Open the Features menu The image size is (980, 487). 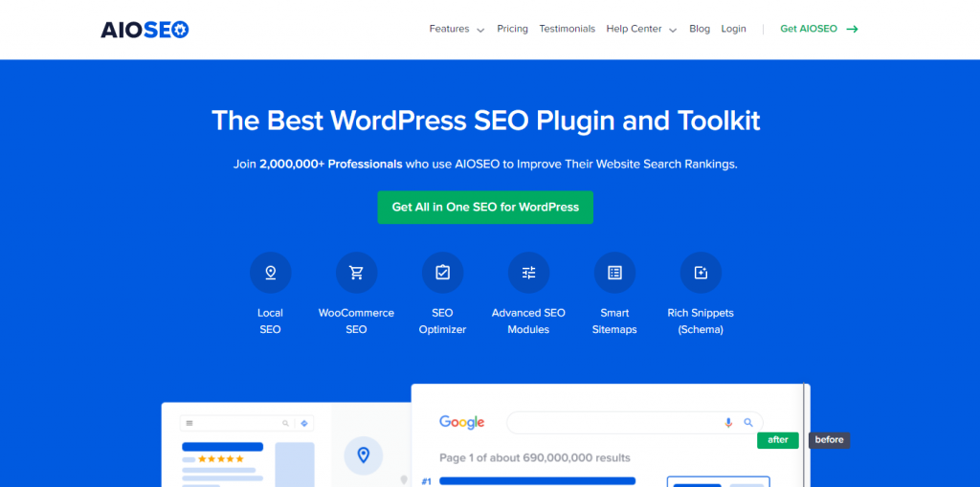(x=450, y=29)
